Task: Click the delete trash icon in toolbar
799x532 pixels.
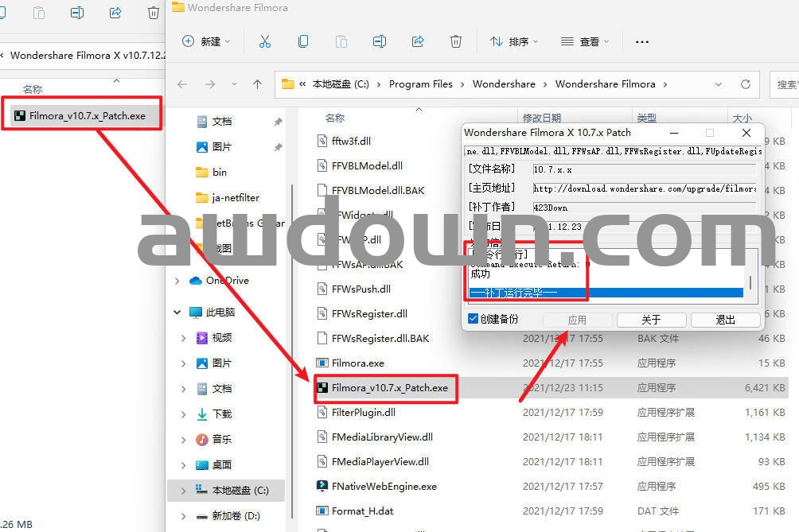Action: point(455,41)
